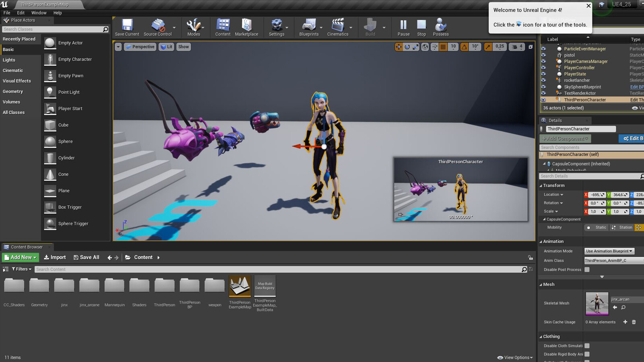Image resolution: width=644 pixels, height=362 pixels.
Task: Click the Import button in Content Browser
Action: 55,257
